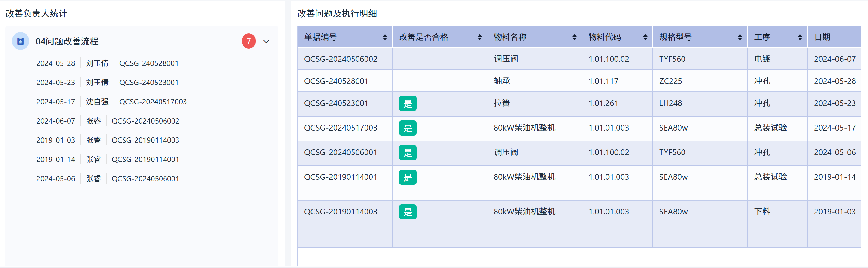Click date cell 2024-06-07 in table
This screenshot has width=868, height=268.
pos(835,59)
